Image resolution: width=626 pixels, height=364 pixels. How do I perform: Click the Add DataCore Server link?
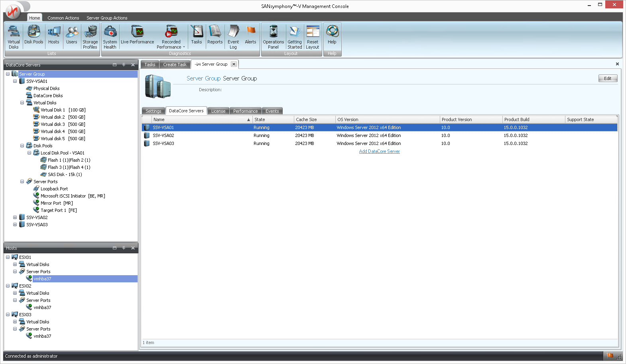pos(379,151)
